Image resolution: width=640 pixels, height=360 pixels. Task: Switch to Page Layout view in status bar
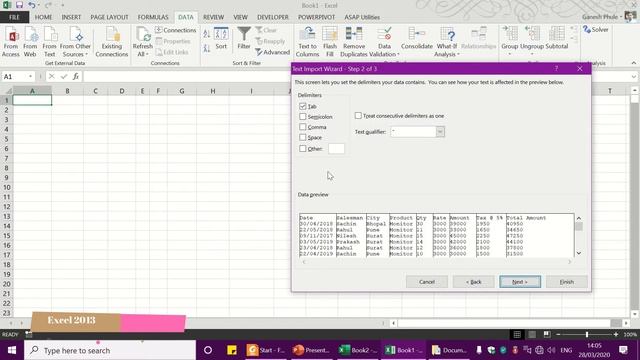click(x=532, y=335)
